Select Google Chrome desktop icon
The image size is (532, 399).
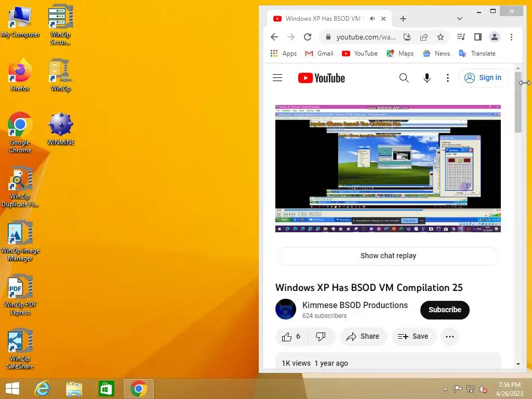coord(20,132)
